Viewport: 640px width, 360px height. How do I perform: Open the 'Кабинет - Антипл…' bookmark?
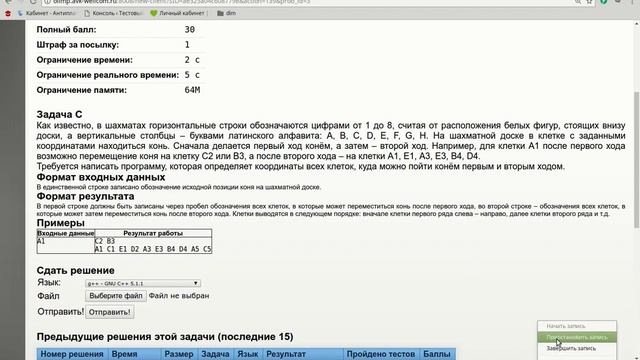click(x=47, y=13)
